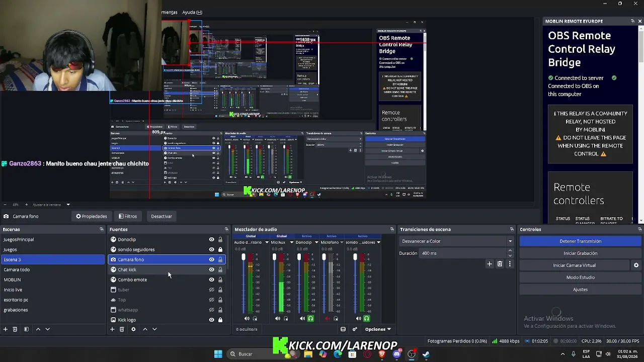Expand the Microfono channel menu arrow
This screenshot has width=644, height=362.
pyautogui.click(x=343, y=242)
